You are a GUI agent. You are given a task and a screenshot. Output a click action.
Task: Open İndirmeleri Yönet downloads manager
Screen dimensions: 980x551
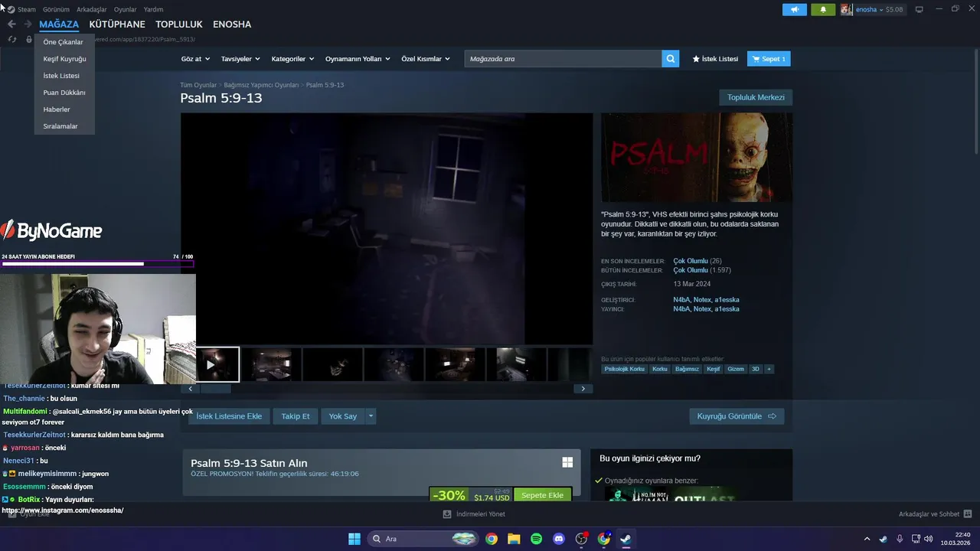(x=474, y=514)
